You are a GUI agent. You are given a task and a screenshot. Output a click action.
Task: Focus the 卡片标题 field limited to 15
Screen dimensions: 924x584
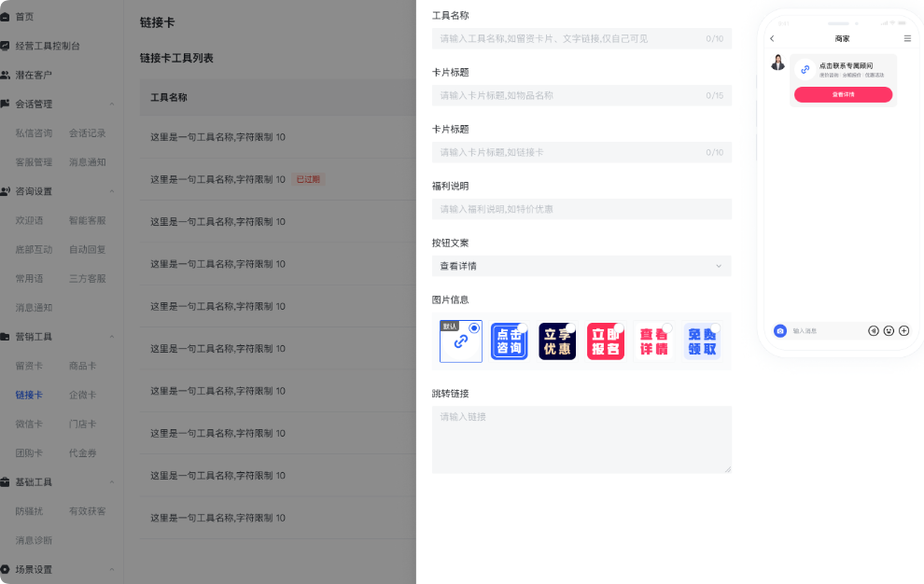(581, 95)
